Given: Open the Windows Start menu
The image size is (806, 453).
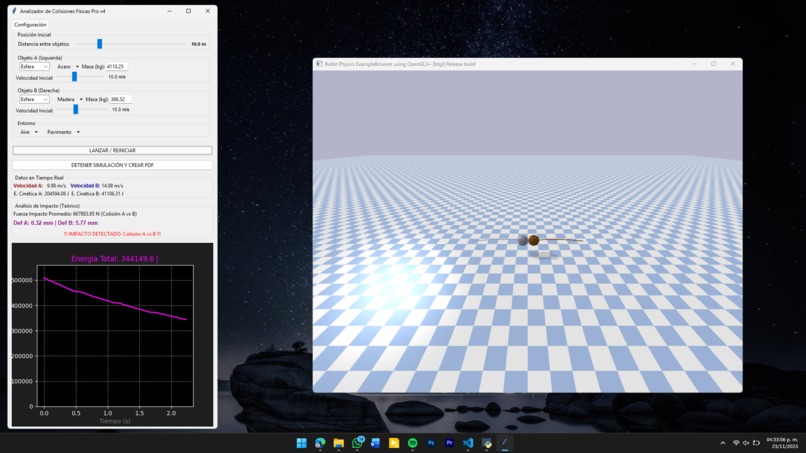Looking at the screenshot, I should [x=302, y=443].
